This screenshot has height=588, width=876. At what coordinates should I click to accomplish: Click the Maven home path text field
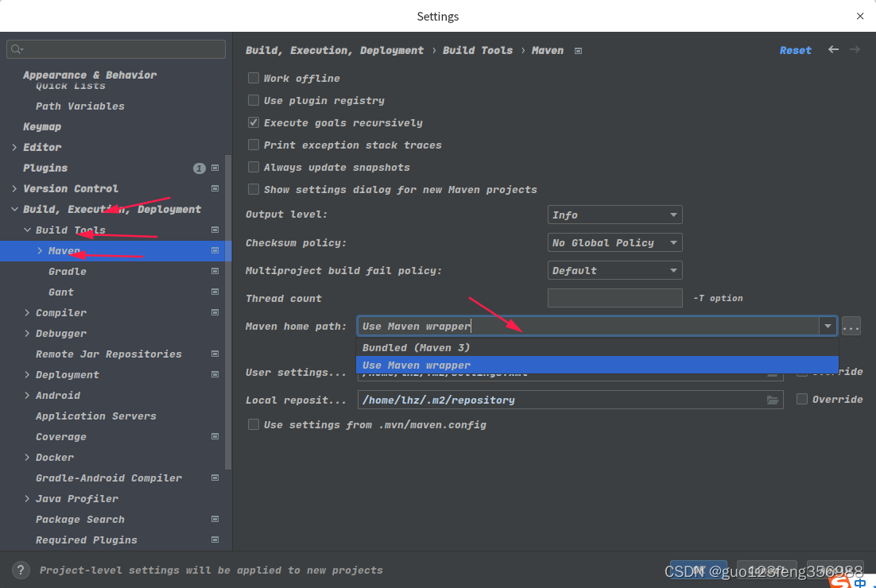click(588, 326)
